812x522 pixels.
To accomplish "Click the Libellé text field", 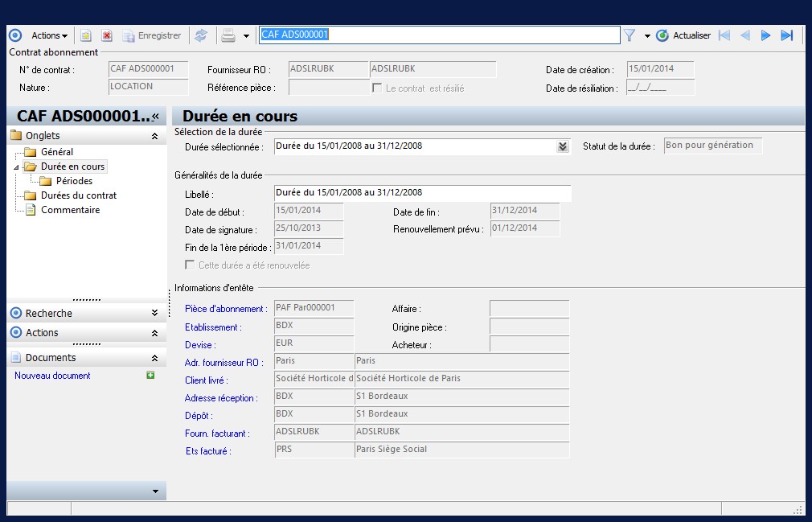I will [423, 193].
